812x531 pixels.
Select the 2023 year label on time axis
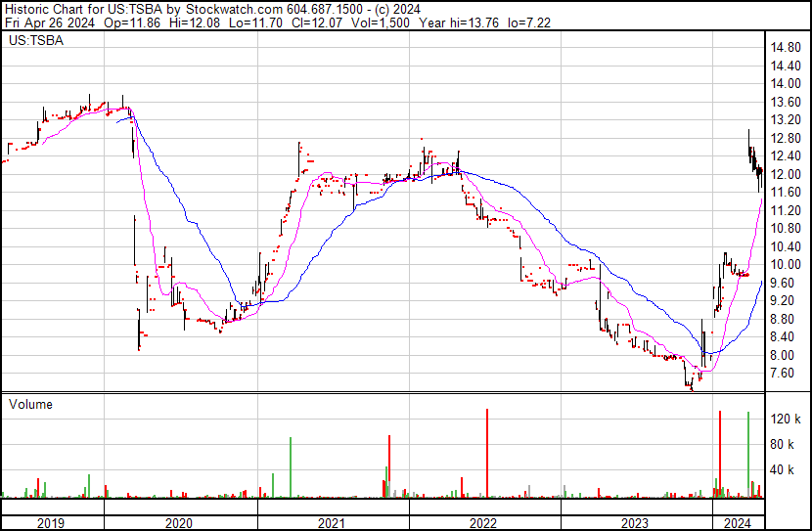coord(635,523)
